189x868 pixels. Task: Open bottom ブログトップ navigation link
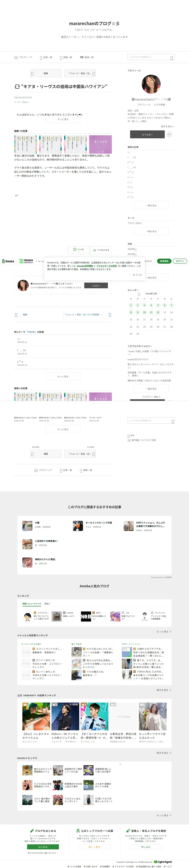click(43, 470)
